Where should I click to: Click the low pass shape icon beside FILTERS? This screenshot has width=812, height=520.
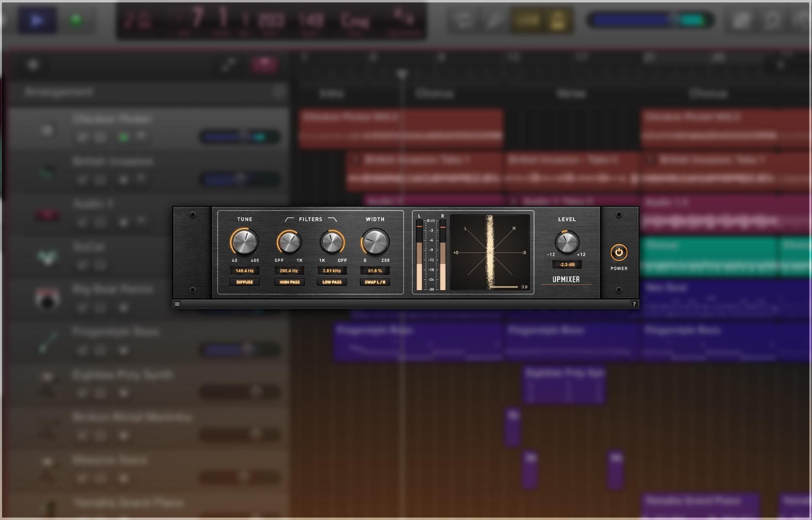pyautogui.click(x=332, y=219)
